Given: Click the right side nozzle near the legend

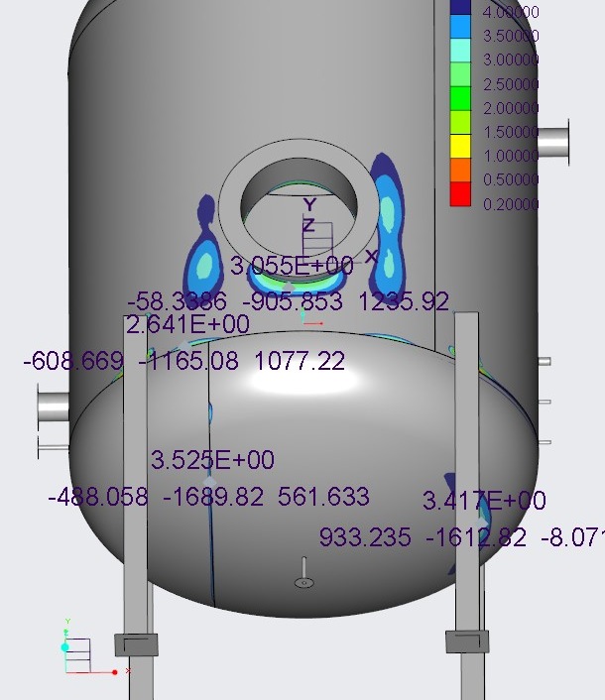Looking at the screenshot, I should tap(553, 142).
